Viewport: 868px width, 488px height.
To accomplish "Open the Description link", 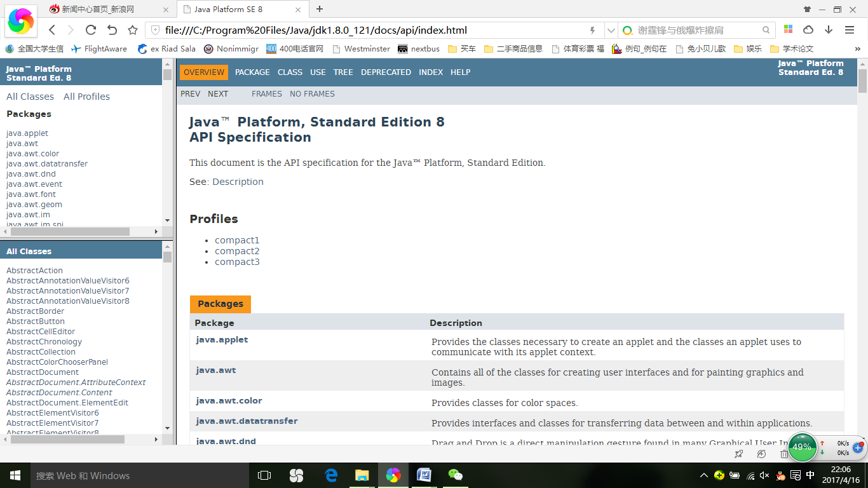I will 238,182.
